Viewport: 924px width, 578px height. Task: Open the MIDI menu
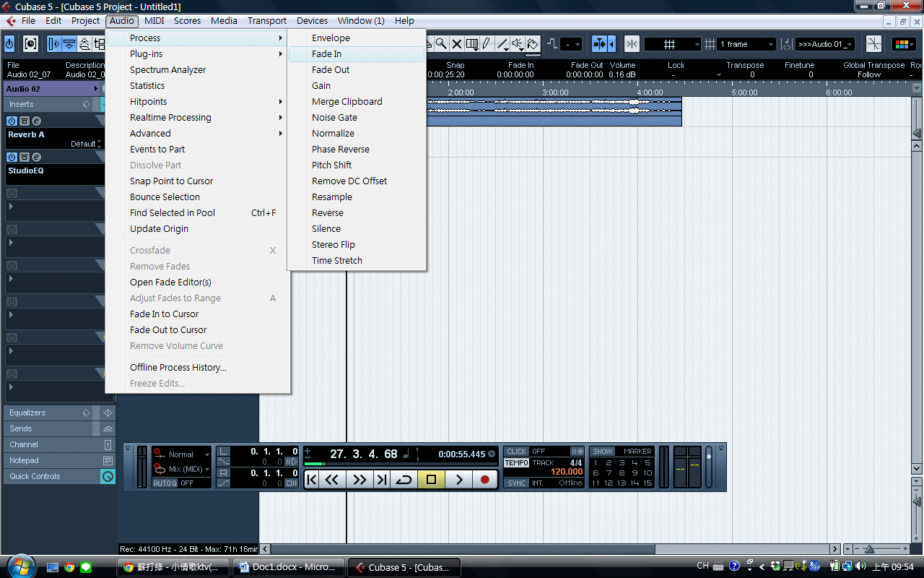154,21
